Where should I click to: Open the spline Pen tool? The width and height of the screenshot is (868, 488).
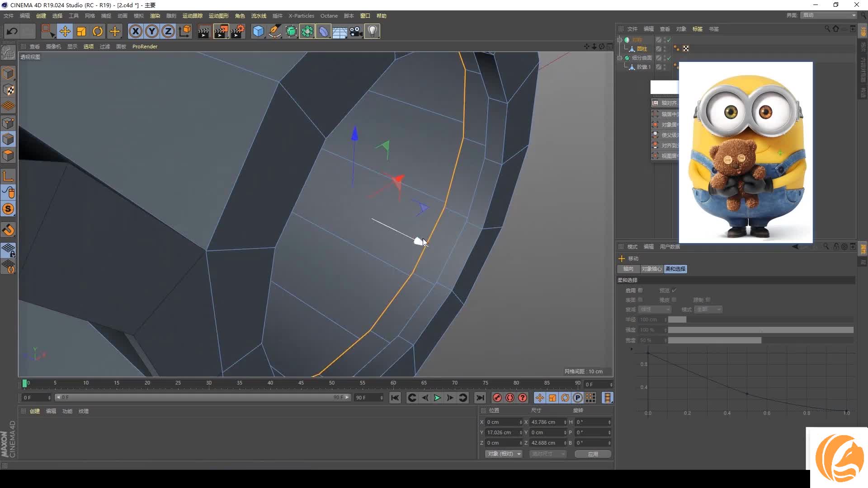pyautogui.click(x=274, y=31)
